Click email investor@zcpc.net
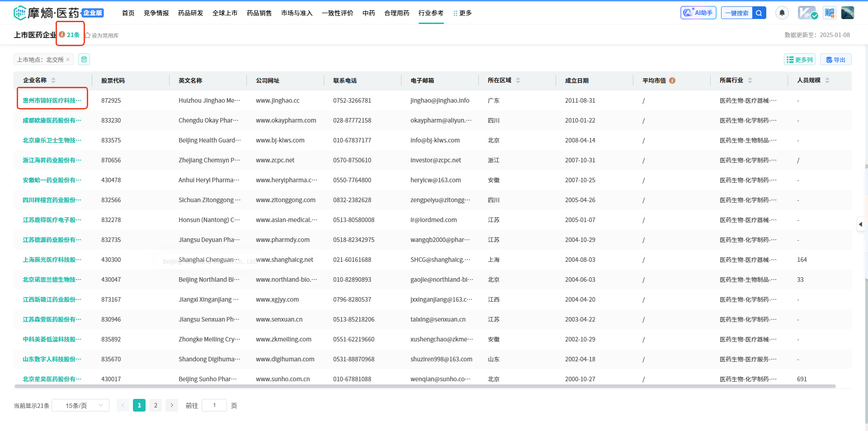The width and height of the screenshot is (868, 431). point(436,160)
